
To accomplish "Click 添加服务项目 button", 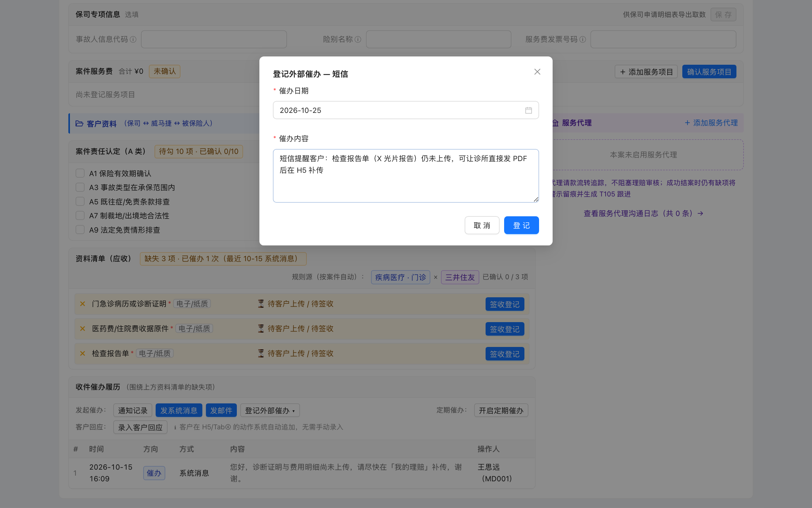I will [646, 71].
